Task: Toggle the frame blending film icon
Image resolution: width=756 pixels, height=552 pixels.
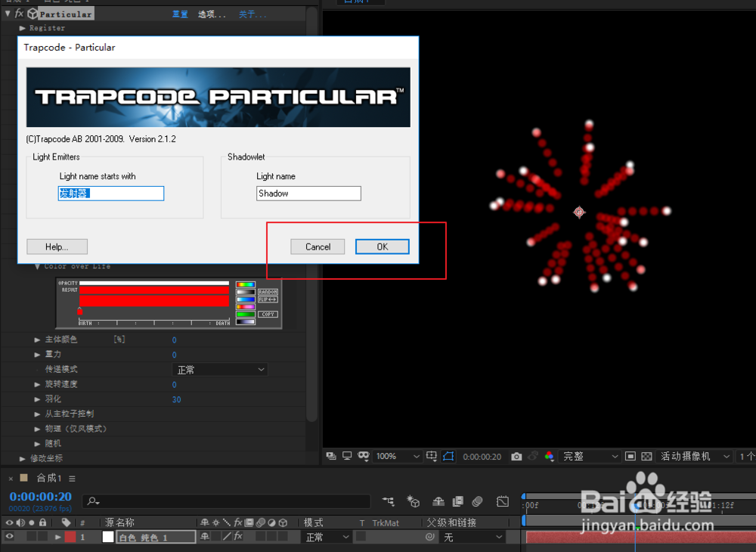Action: click(x=457, y=501)
